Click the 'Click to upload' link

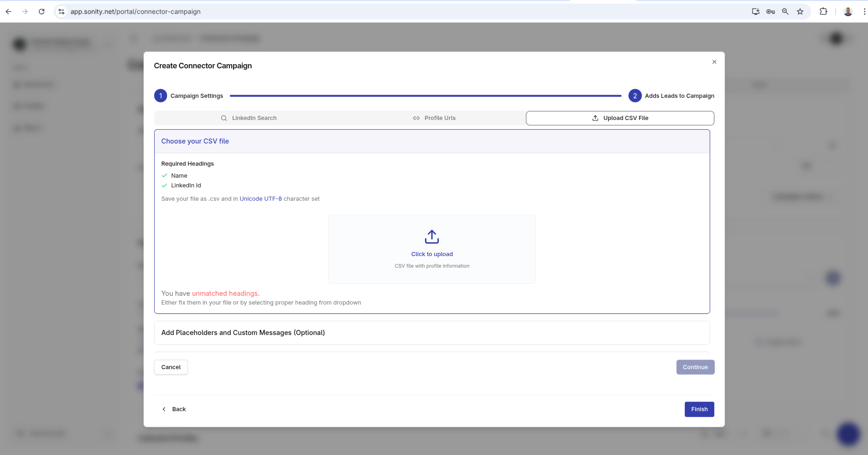432,254
